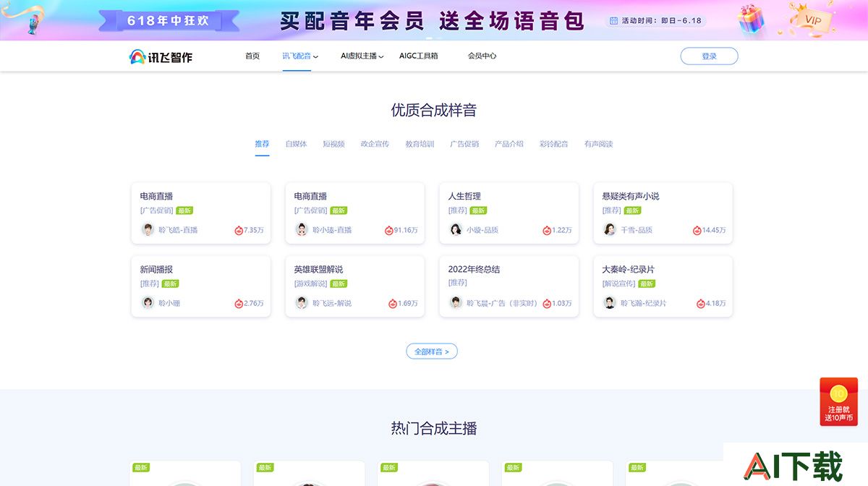868x486 pixels.
Task: Click the heat icon beside 1.03万
Action: pyautogui.click(x=547, y=303)
